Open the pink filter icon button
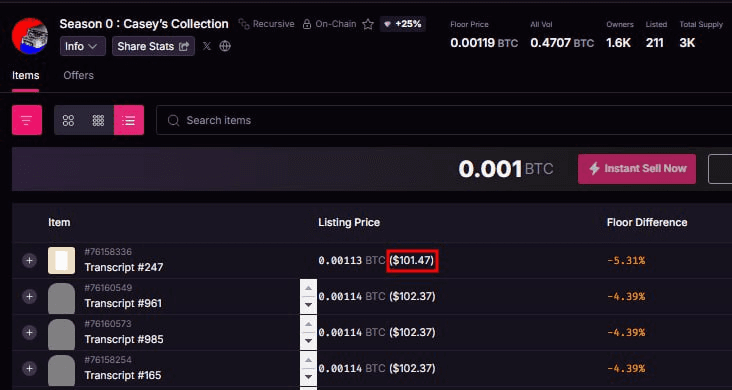732x390 pixels. pyautogui.click(x=27, y=120)
